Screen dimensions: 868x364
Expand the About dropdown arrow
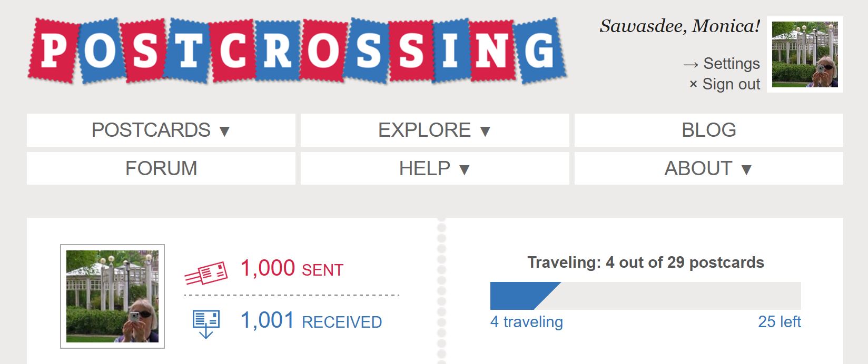tap(746, 169)
